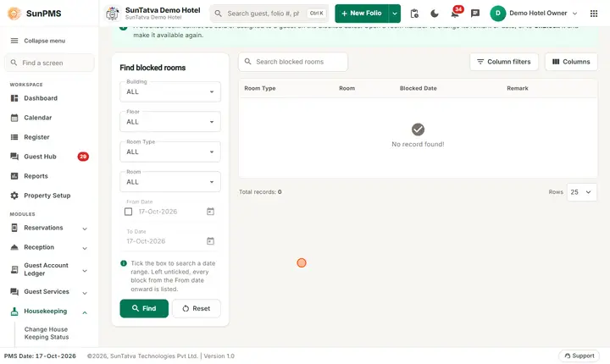Click the Property Setup gear icon
The width and height of the screenshot is (610, 364).
(14, 196)
